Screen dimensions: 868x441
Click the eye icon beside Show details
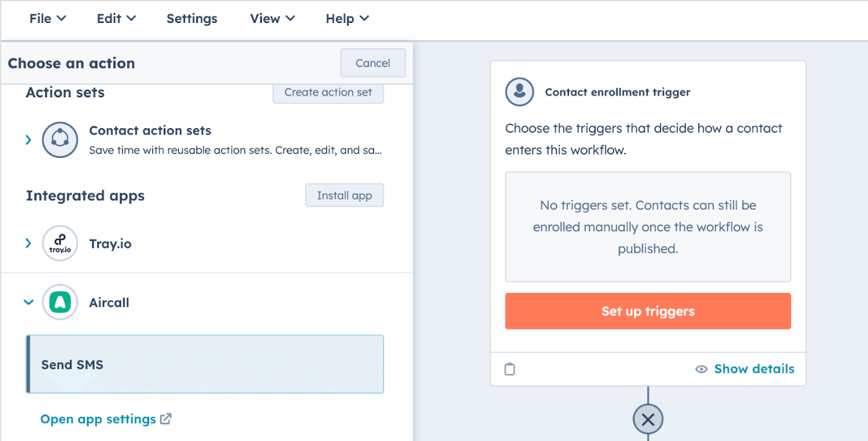[x=701, y=369]
